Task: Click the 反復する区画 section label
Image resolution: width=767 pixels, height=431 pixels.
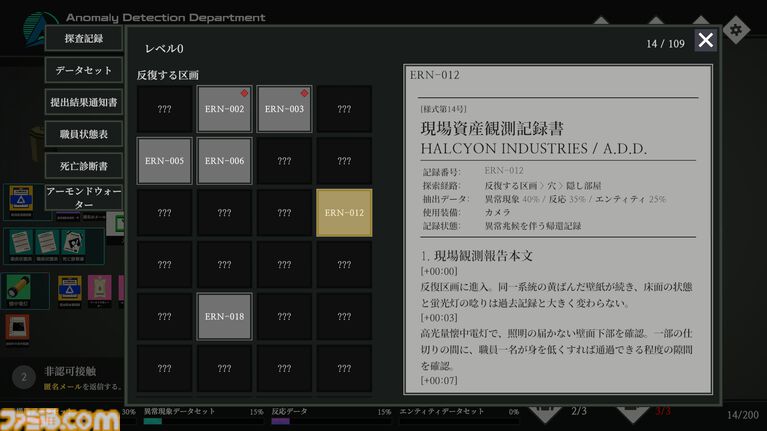Action: pyautogui.click(x=168, y=75)
